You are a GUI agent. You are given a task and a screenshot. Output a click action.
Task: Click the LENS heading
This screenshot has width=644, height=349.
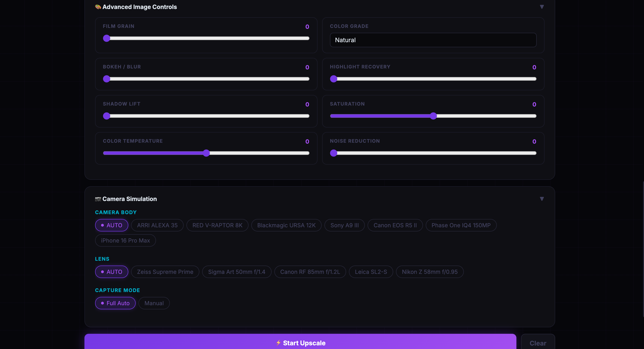click(x=102, y=259)
